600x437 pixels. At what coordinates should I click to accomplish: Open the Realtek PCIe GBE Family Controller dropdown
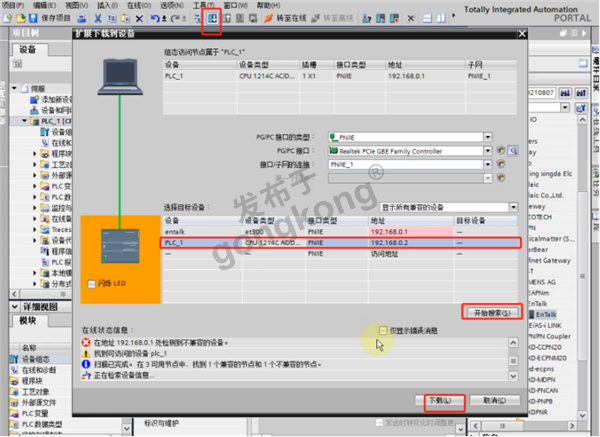pos(488,151)
